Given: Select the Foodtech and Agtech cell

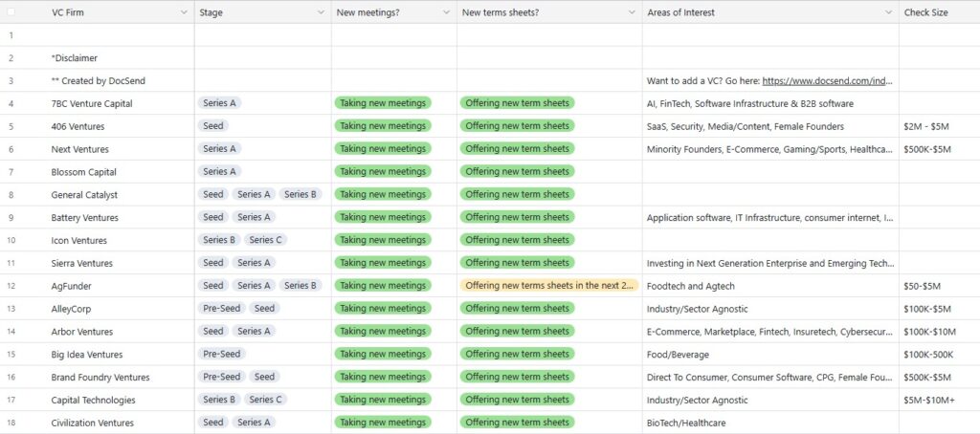Looking at the screenshot, I should pyautogui.click(x=770, y=286).
